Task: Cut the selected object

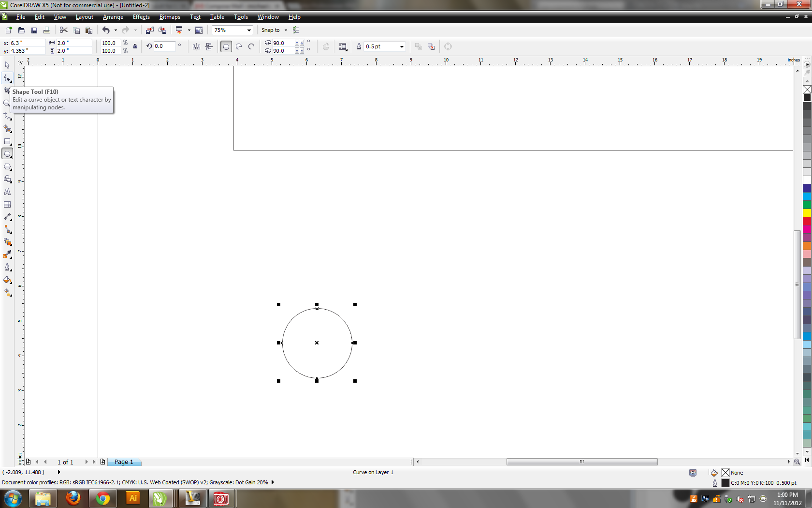Action: pos(63,30)
